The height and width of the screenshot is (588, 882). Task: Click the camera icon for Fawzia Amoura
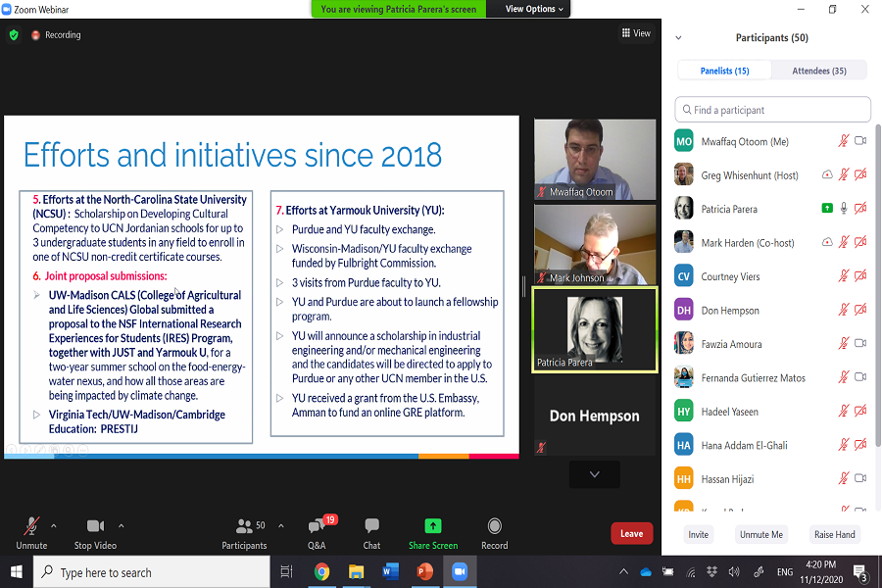860,344
